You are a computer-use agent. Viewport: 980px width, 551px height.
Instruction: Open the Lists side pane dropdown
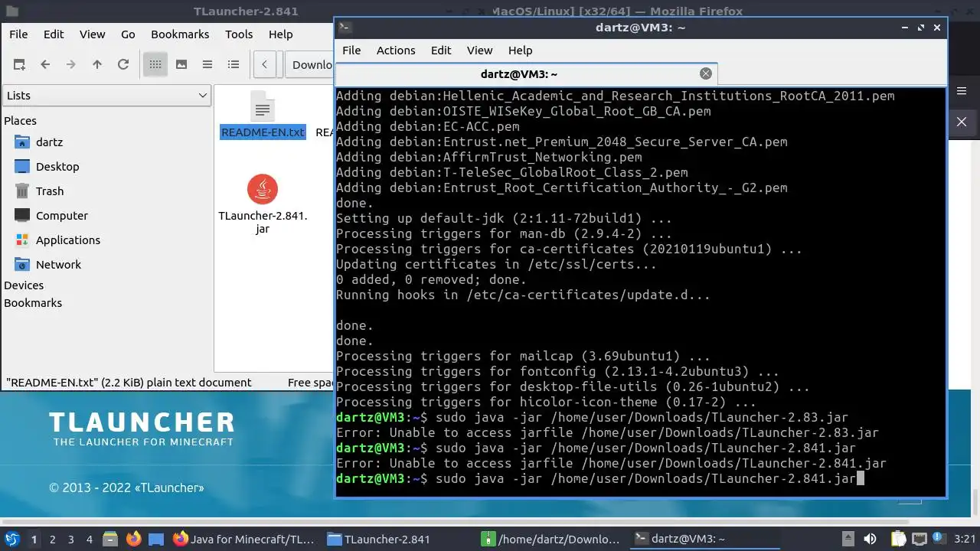pyautogui.click(x=106, y=96)
